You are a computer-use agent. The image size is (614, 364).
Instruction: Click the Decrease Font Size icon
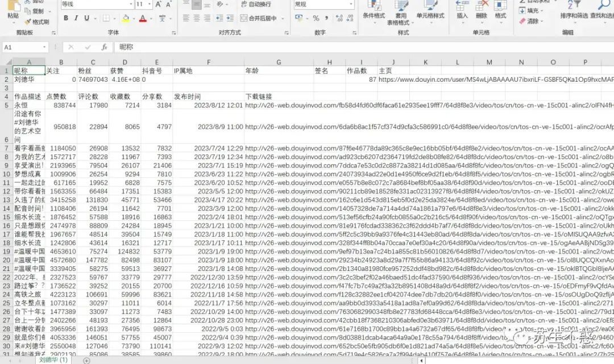coord(168,5)
